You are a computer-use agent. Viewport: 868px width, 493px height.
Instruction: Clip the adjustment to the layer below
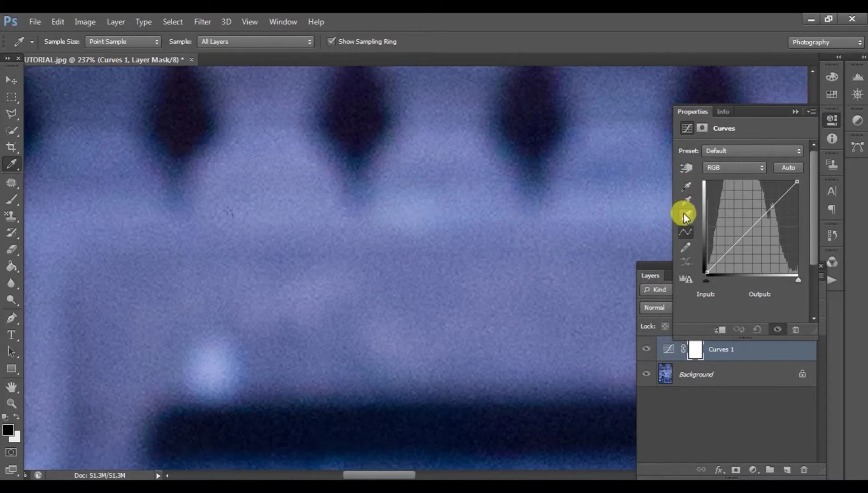click(719, 330)
